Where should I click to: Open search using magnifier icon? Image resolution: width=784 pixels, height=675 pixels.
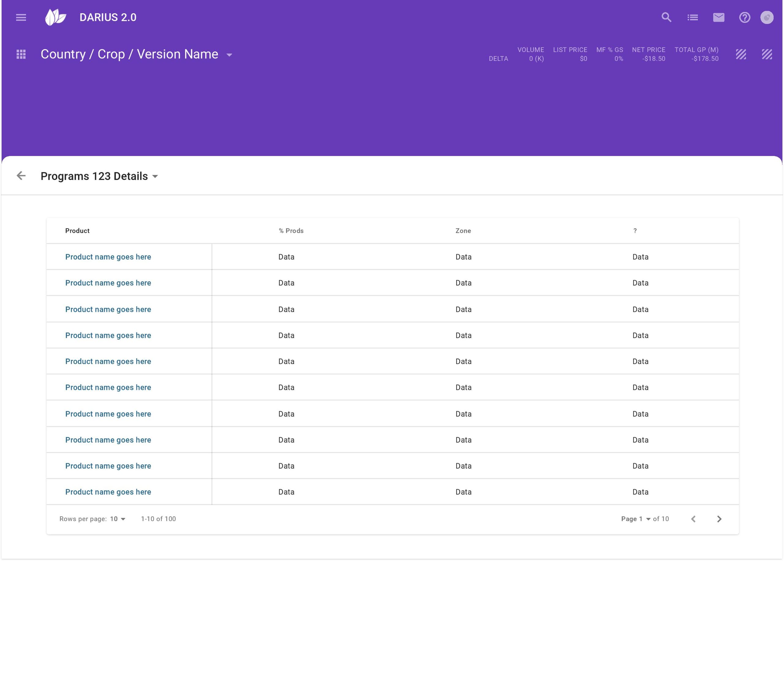[x=666, y=17]
